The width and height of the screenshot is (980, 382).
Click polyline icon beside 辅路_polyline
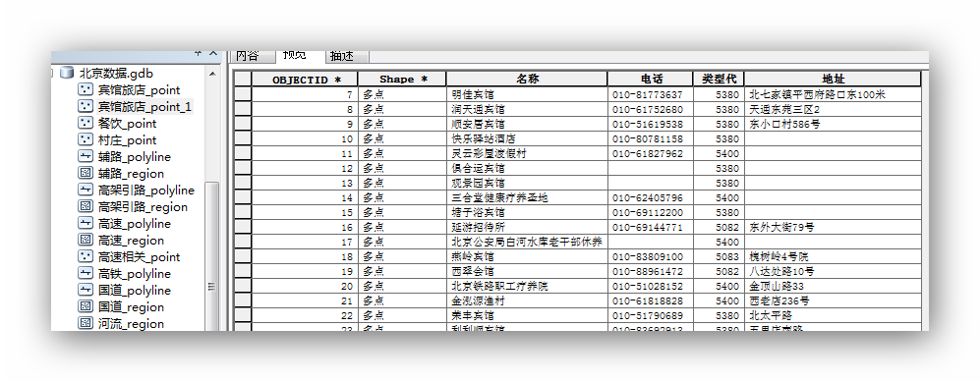tap(85, 157)
